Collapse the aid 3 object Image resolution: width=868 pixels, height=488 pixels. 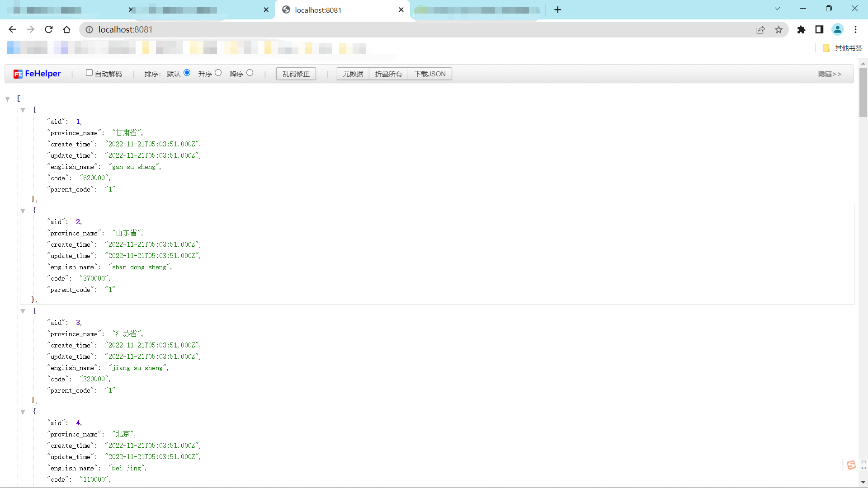tap(23, 311)
